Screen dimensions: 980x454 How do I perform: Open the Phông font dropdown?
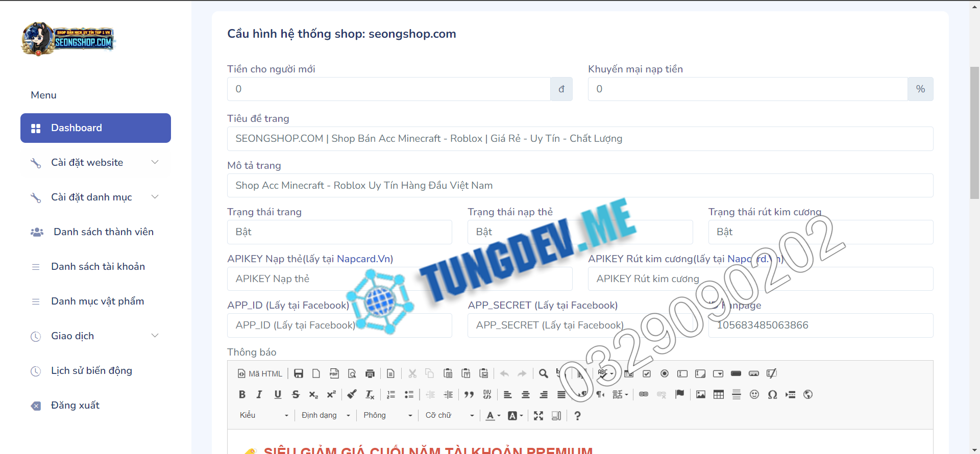point(387,416)
